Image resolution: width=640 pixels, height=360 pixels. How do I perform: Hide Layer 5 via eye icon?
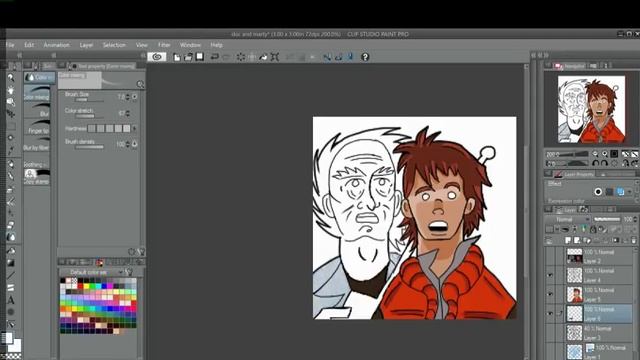click(550, 294)
